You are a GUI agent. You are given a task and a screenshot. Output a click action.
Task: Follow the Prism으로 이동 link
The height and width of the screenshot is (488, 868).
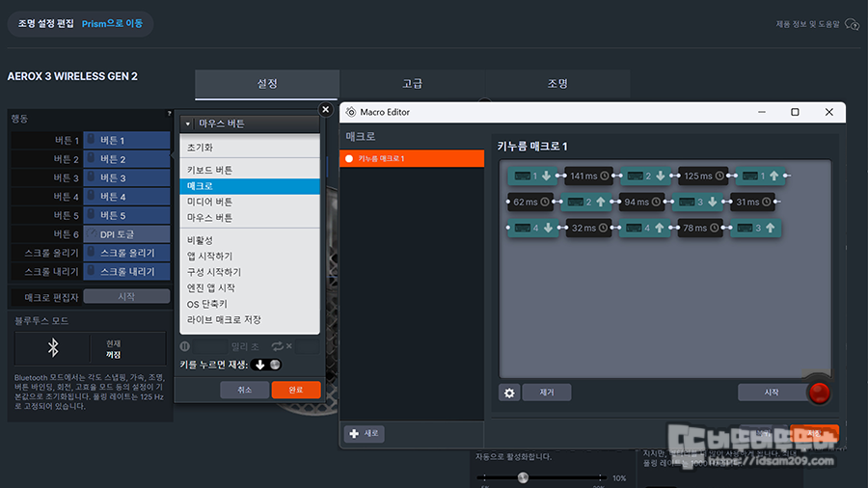point(113,24)
